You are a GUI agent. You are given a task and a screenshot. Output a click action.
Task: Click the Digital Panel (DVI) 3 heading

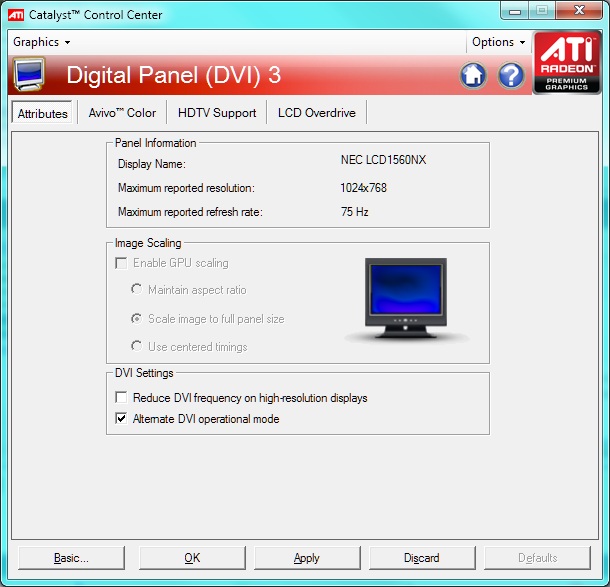click(174, 75)
